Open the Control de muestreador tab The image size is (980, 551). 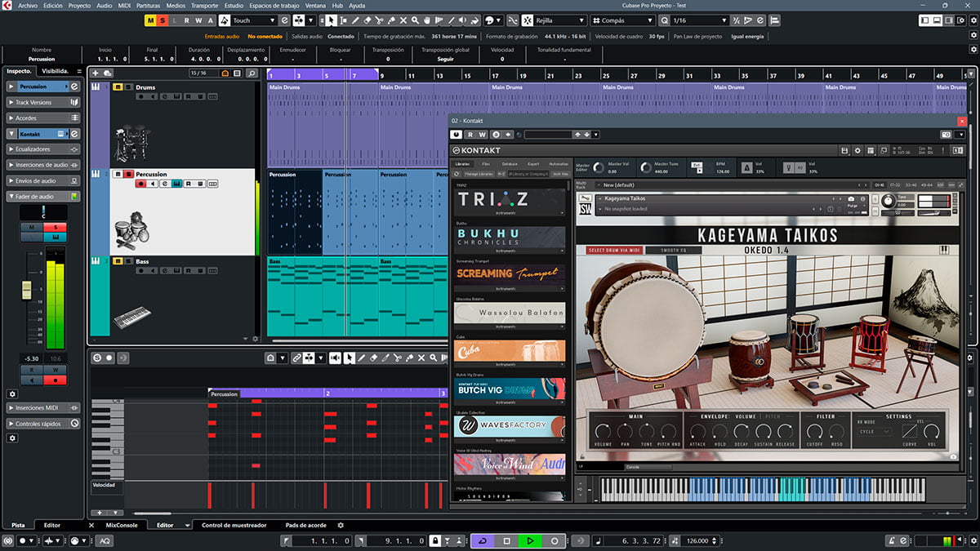[x=234, y=526]
